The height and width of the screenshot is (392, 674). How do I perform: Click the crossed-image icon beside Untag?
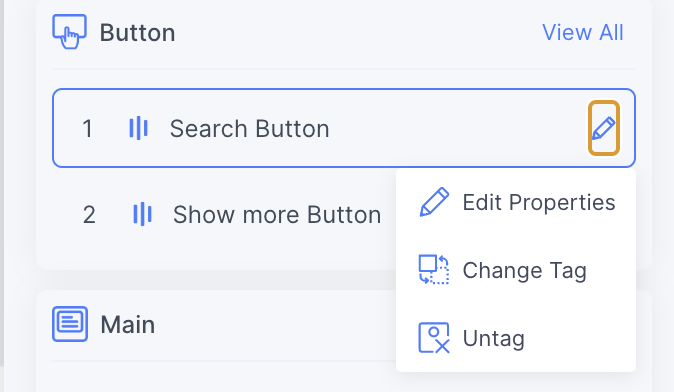[434, 338]
